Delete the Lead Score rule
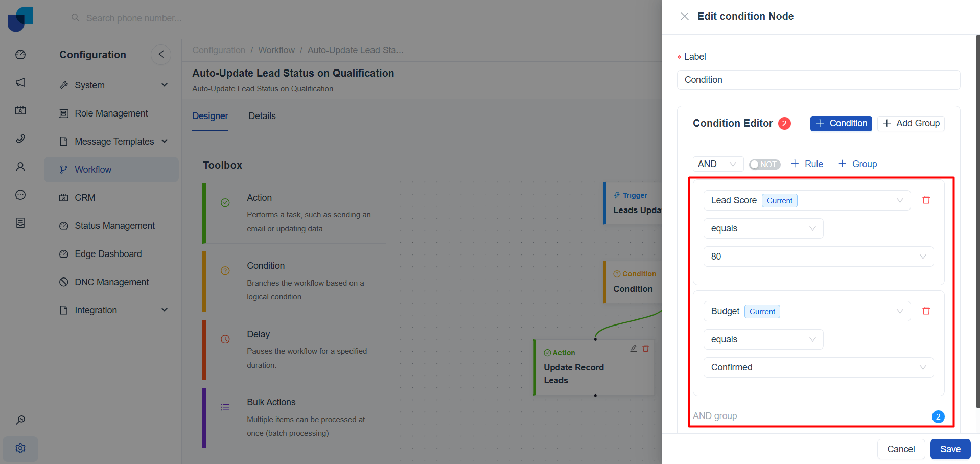This screenshot has width=980, height=464. click(926, 200)
